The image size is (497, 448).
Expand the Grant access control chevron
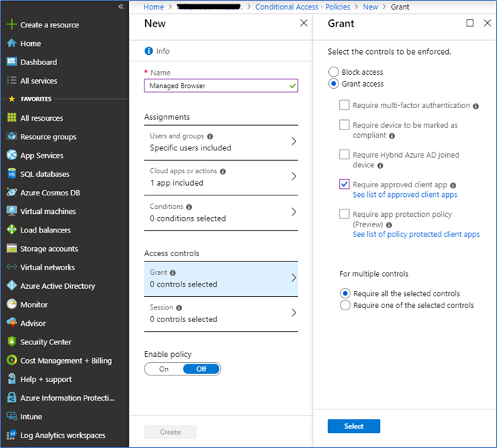tap(294, 278)
